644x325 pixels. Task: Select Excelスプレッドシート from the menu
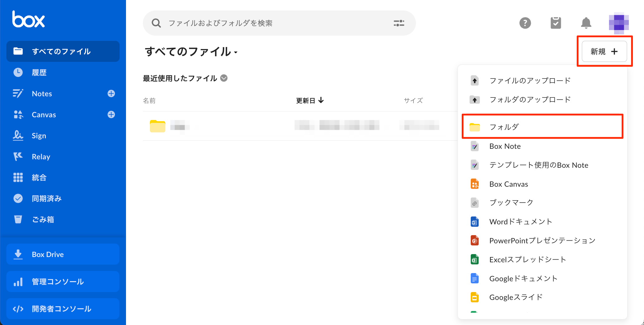(x=528, y=259)
